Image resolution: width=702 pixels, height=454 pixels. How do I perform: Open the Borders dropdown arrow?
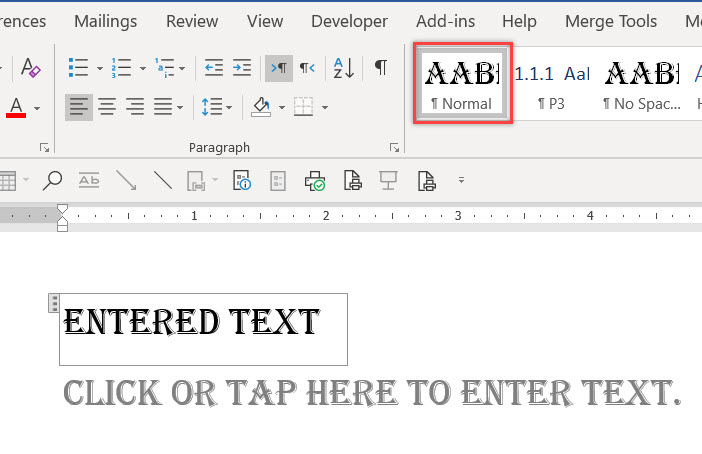(325, 107)
